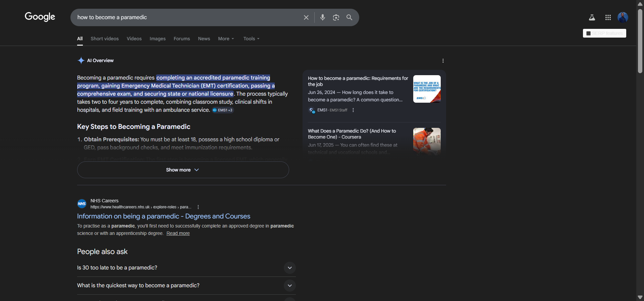Switch to Forums tab
The height and width of the screenshot is (301, 644).
tap(182, 39)
